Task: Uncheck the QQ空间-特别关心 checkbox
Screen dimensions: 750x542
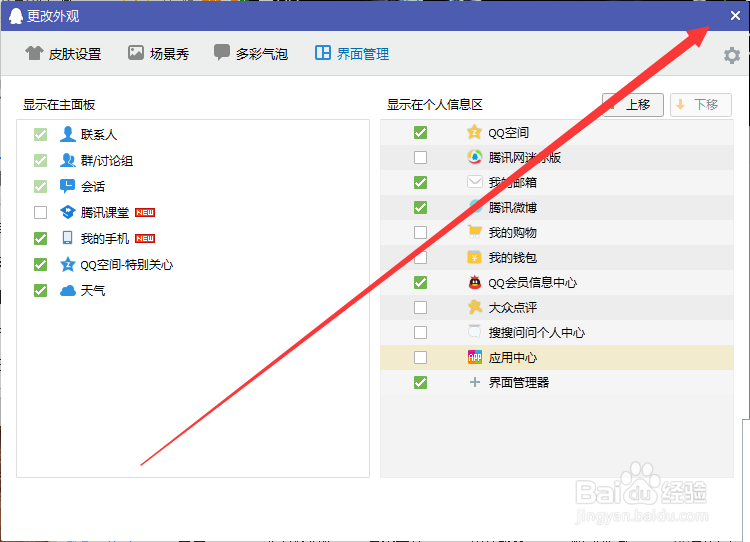Action: click(41, 264)
